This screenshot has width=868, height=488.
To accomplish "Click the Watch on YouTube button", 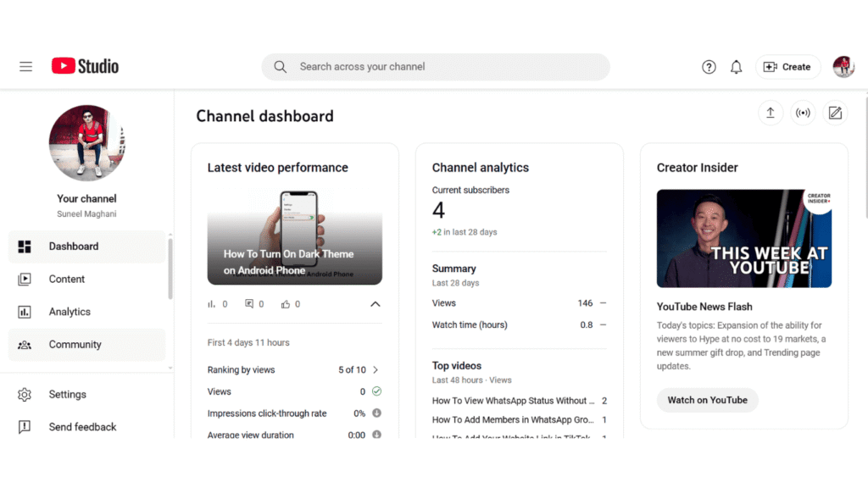I will pyautogui.click(x=708, y=400).
